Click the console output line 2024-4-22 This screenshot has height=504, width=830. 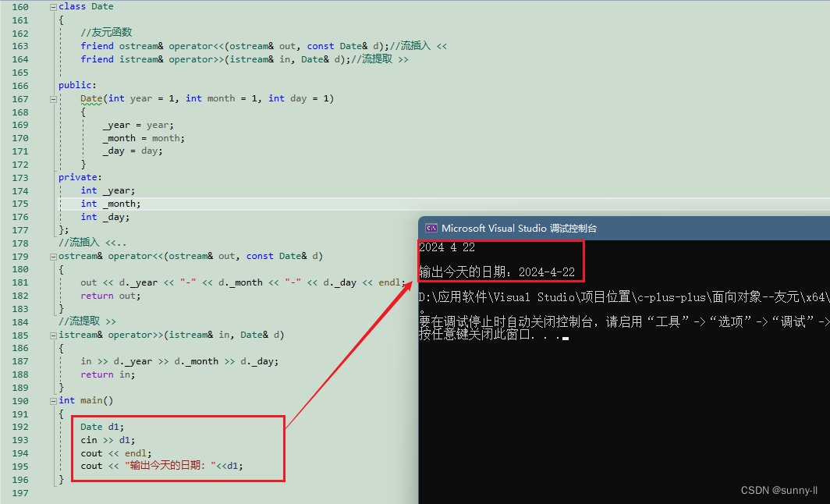[x=497, y=272]
